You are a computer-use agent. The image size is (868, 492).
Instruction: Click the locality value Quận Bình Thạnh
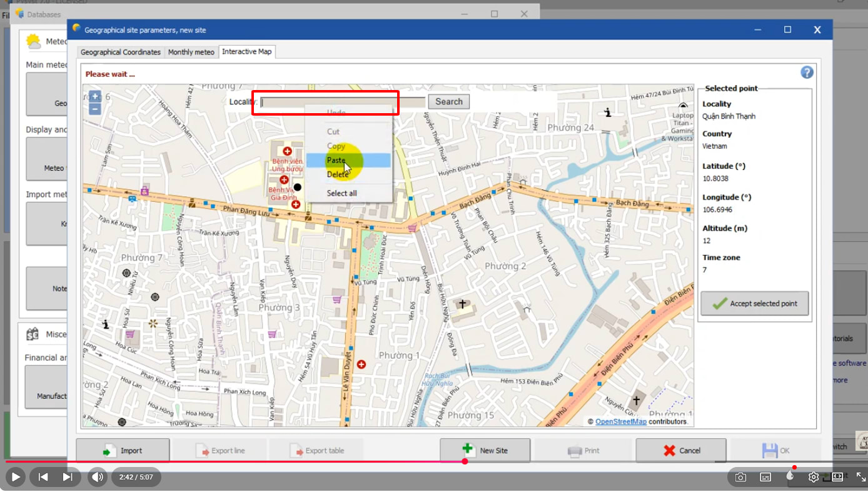point(729,116)
